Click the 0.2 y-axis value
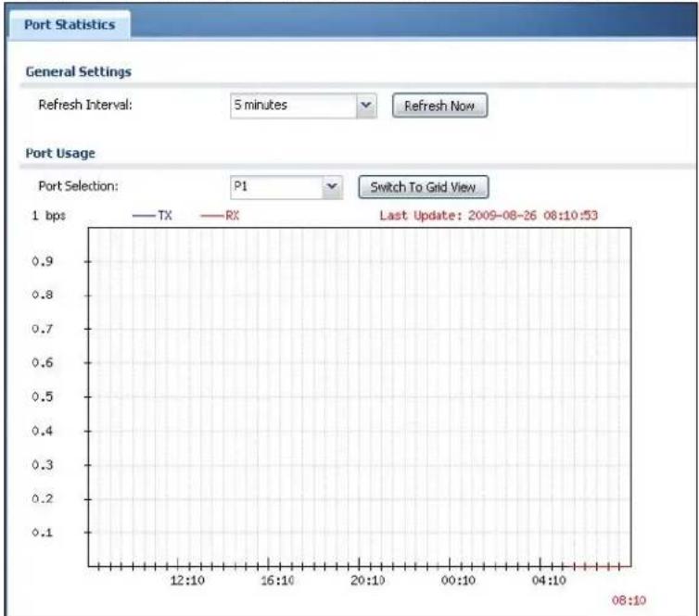Viewport: 699px width, 616px height. [x=43, y=498]
